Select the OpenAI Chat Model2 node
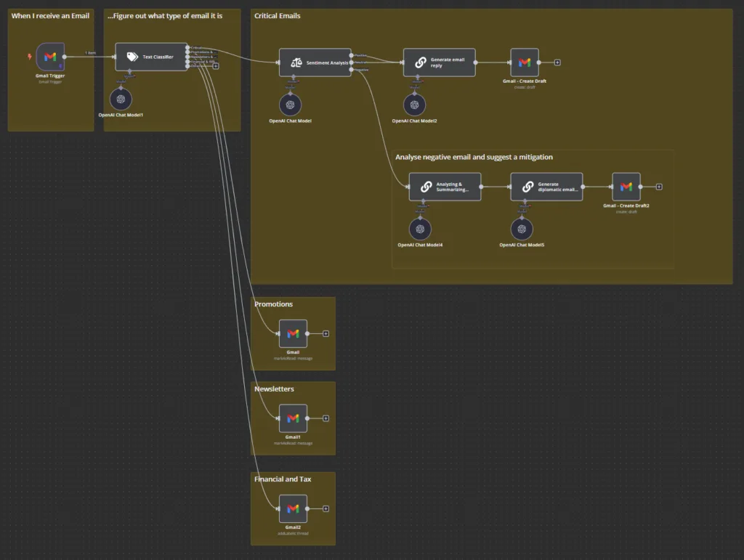Screen dimensions: 744x560 point(415,105)
